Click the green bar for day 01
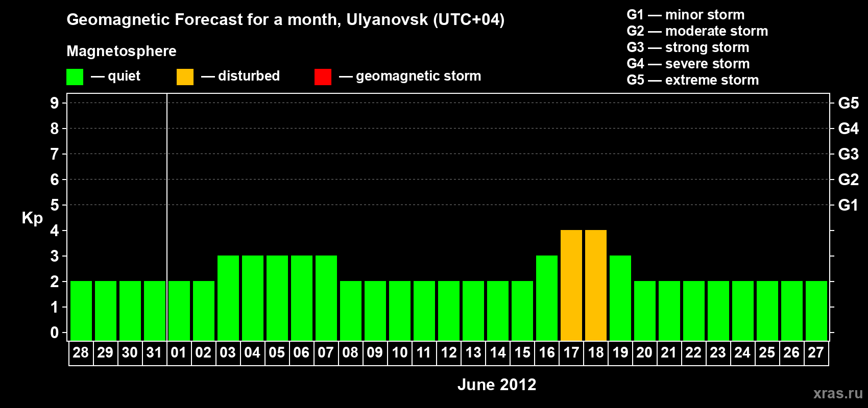The image size is (868, 408). (x=179, y=311)
